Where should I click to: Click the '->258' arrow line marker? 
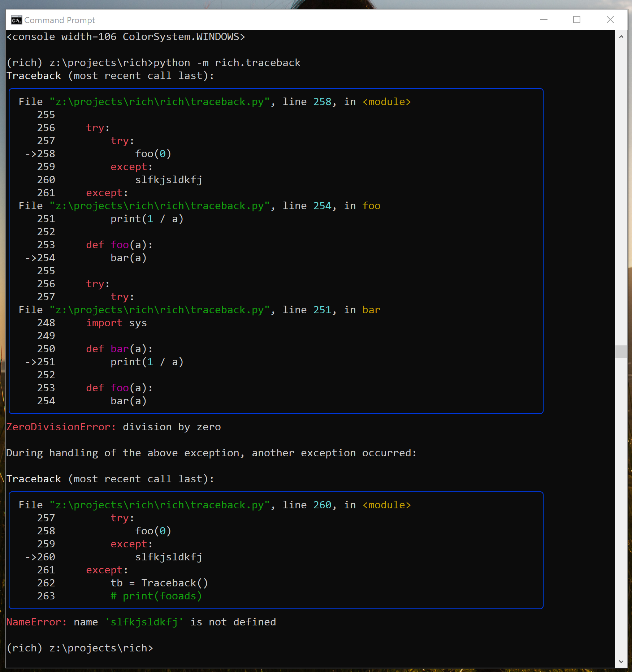click(40, 154)
